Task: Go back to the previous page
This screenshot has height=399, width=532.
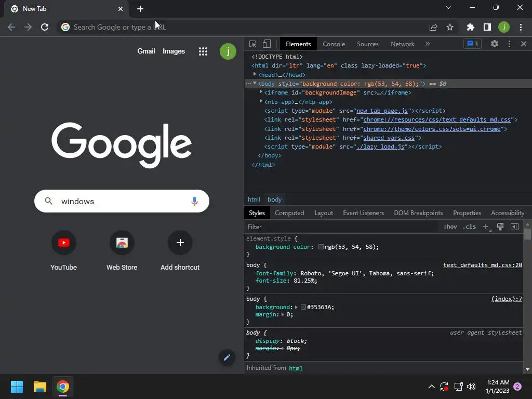Action: (x=11, y=27)
